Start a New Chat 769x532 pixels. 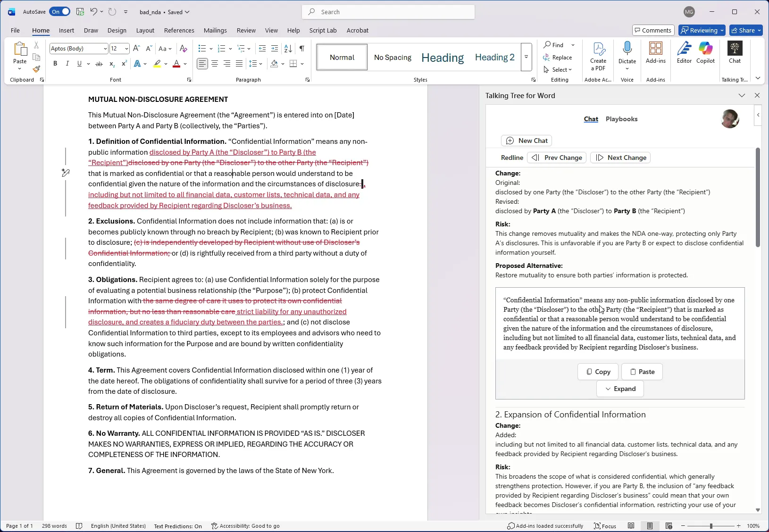pos(527,141)
